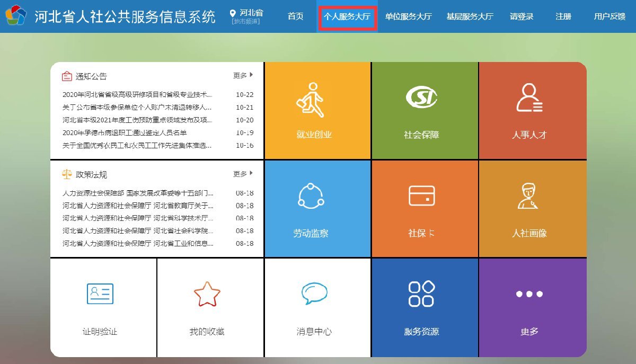Expand 更多 arrow beside 通知公告

tap(243, 76)
